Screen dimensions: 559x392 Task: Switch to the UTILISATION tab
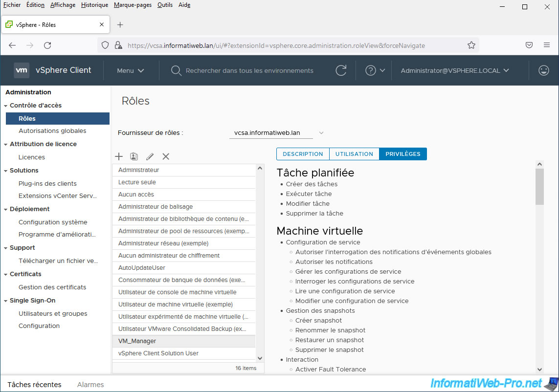tap(354, 154)
